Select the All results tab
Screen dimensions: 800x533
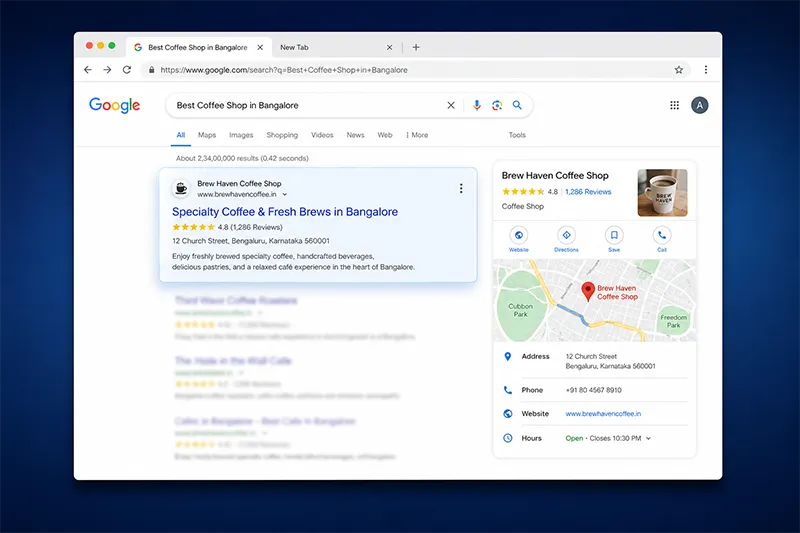181,135
